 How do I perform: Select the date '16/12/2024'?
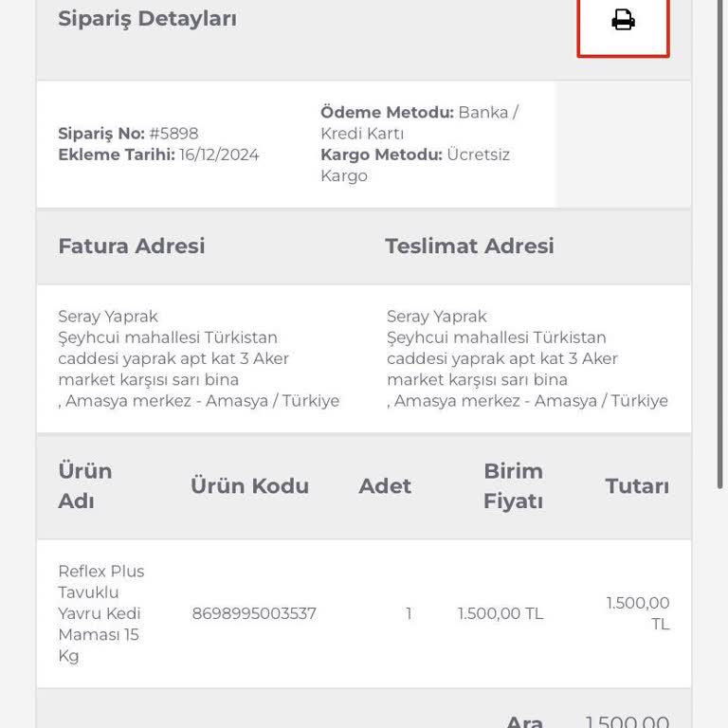219,155
